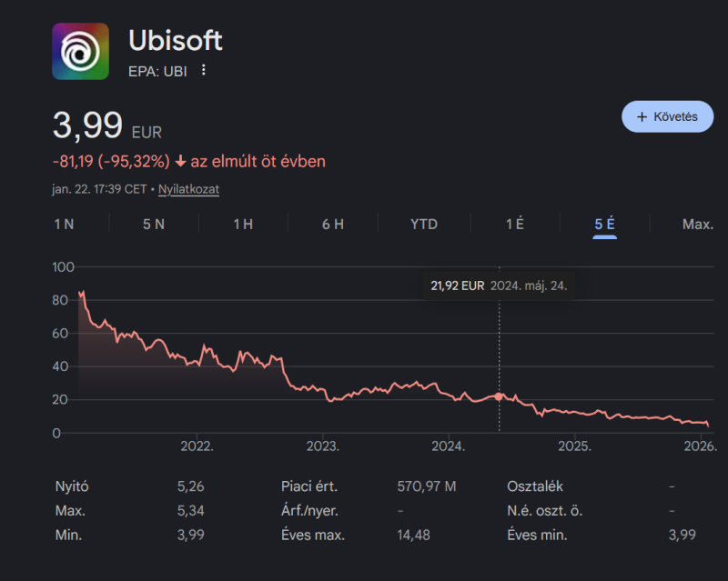Click the EPA: UBI ticker label
The height and width of the screenshot is (581, 728).
tap(157, 72)
